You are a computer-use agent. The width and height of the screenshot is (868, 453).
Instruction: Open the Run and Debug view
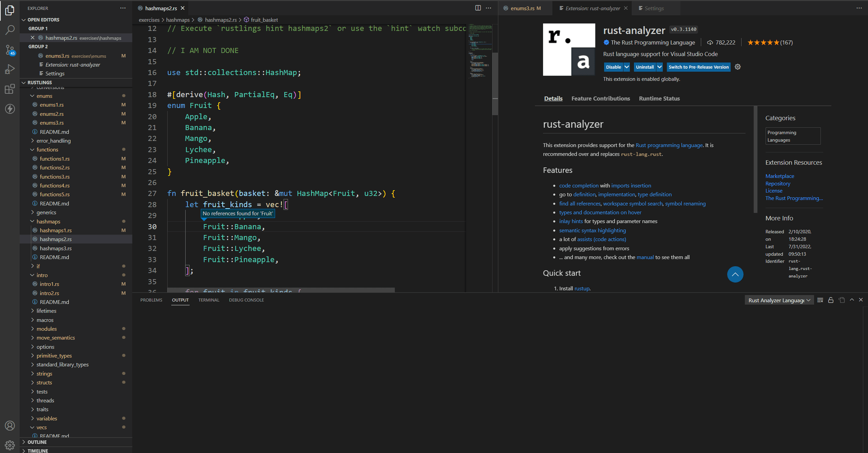tap(10, 69)
